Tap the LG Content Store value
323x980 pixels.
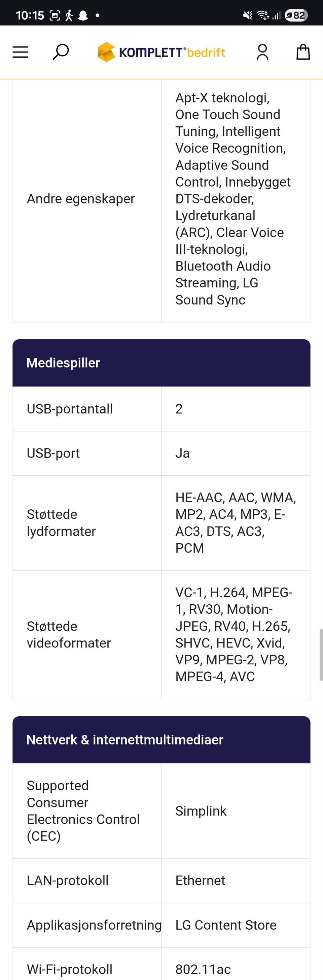[226, 925]
